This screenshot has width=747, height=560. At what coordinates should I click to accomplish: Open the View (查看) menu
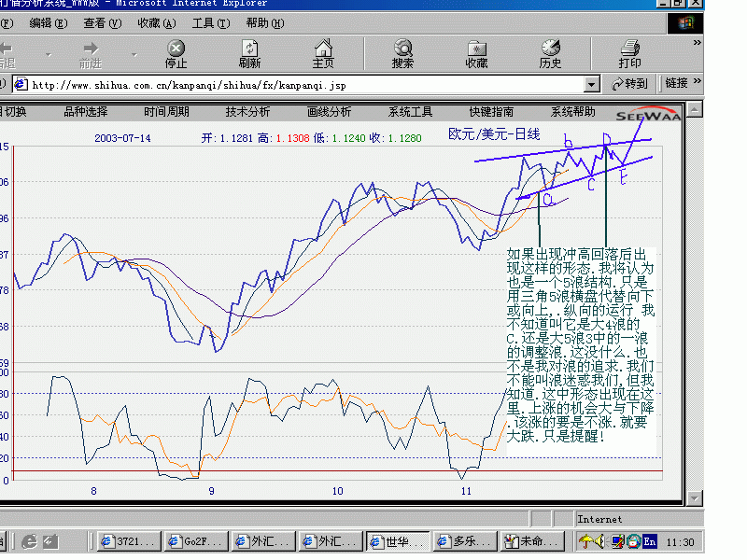coord(103,23)
